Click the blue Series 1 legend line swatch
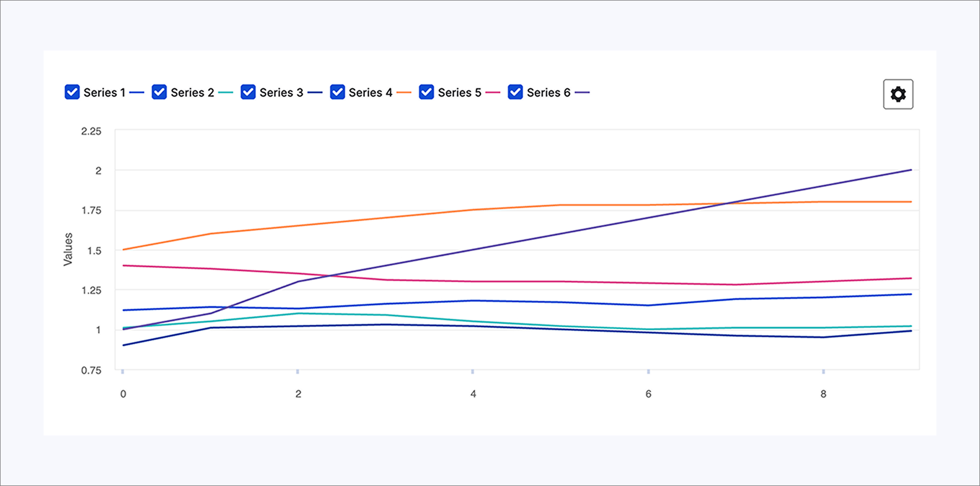 [137, 92]
